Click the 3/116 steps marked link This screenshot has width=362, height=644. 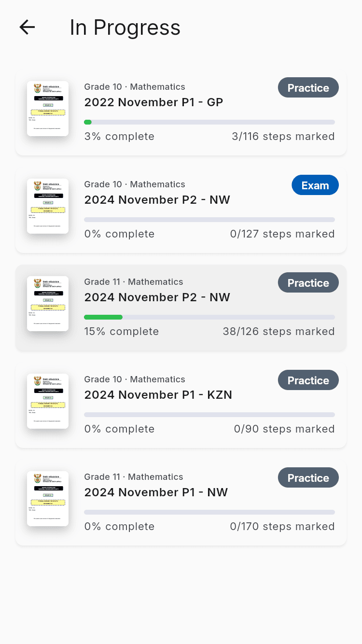283,137
